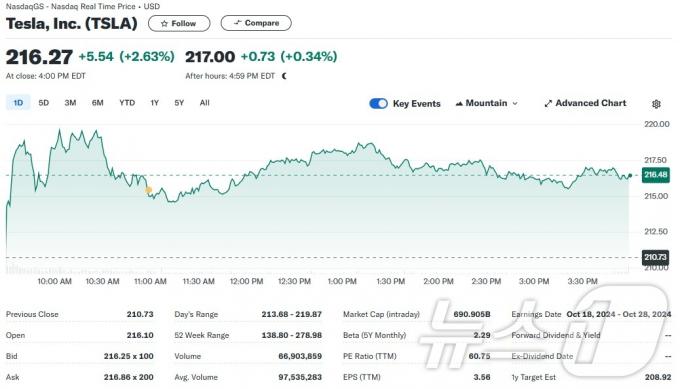Click the Ex-Dividend Date label
The width and height of the screenshot is (680, 389).
point(542,356)
